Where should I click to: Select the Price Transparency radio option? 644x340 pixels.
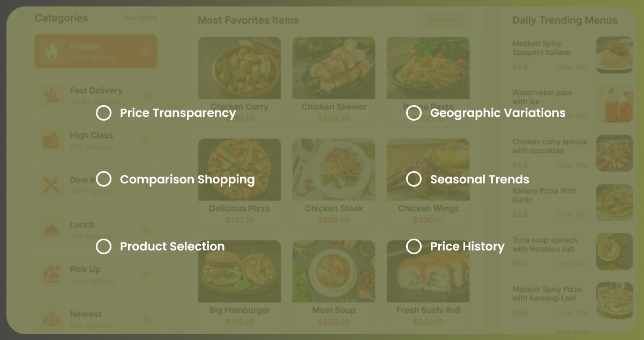(x=103, y=113)
